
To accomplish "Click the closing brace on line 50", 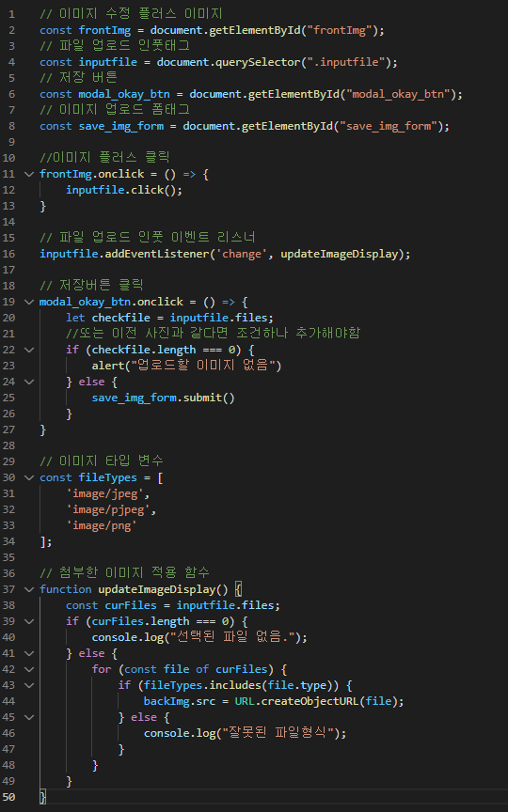I will [42, 798].
